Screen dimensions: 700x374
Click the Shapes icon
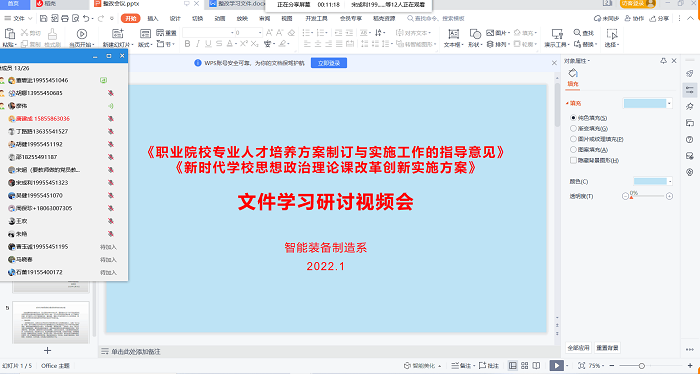475,34
